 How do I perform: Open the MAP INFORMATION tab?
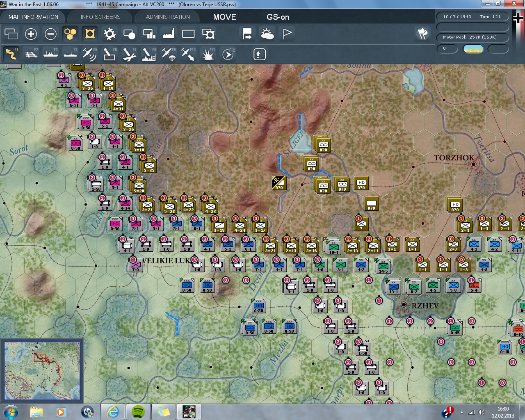coord(33,17)
